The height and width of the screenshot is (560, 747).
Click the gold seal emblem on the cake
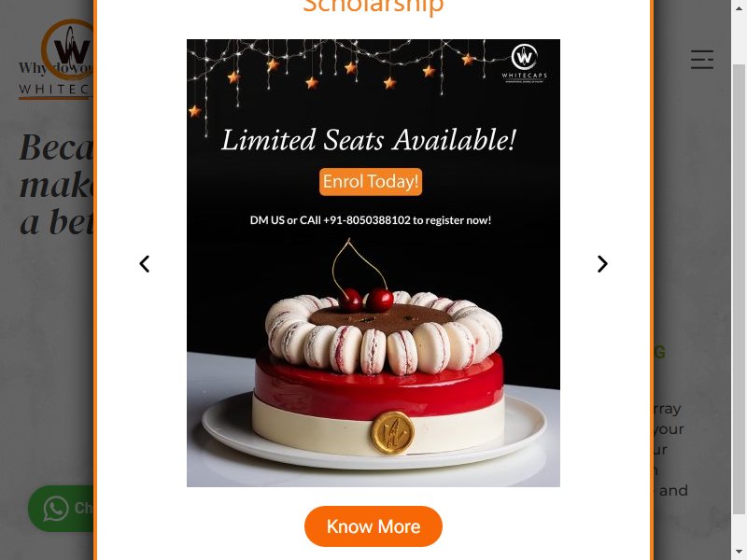coord(392,432)
